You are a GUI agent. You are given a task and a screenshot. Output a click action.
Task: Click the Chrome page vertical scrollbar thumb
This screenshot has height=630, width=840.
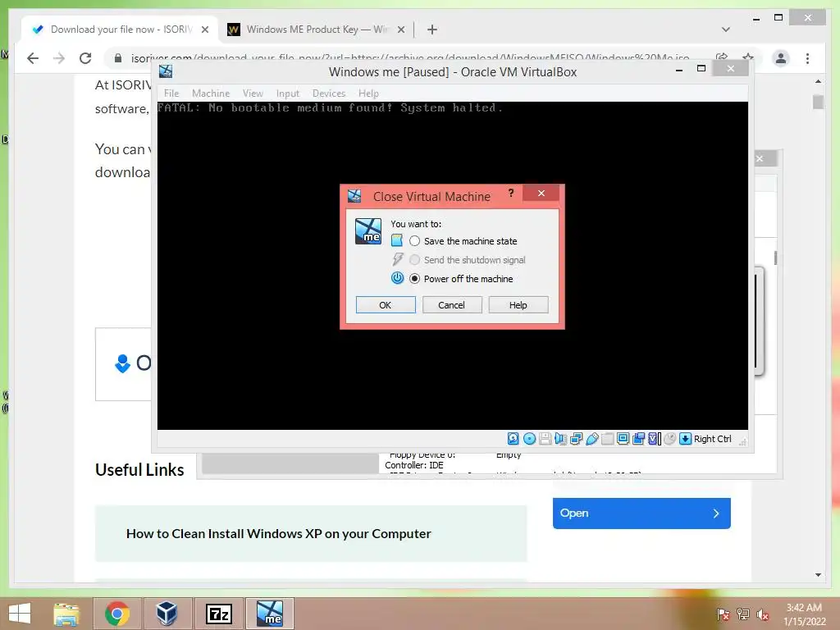[818, 102]
